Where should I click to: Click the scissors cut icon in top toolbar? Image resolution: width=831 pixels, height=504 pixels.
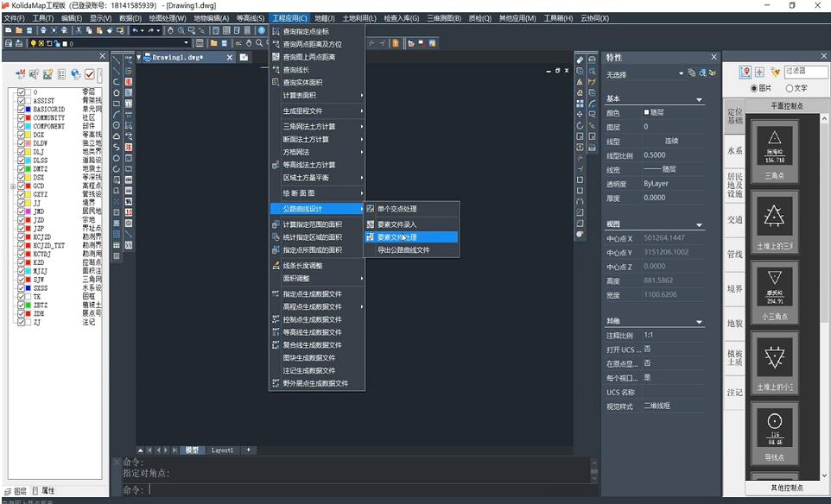point(79,30)
